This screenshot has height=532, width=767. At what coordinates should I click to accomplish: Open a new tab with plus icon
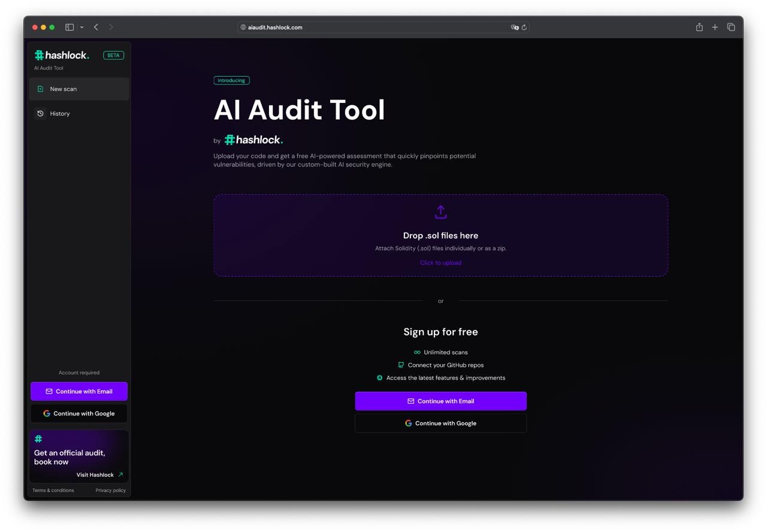715,27
